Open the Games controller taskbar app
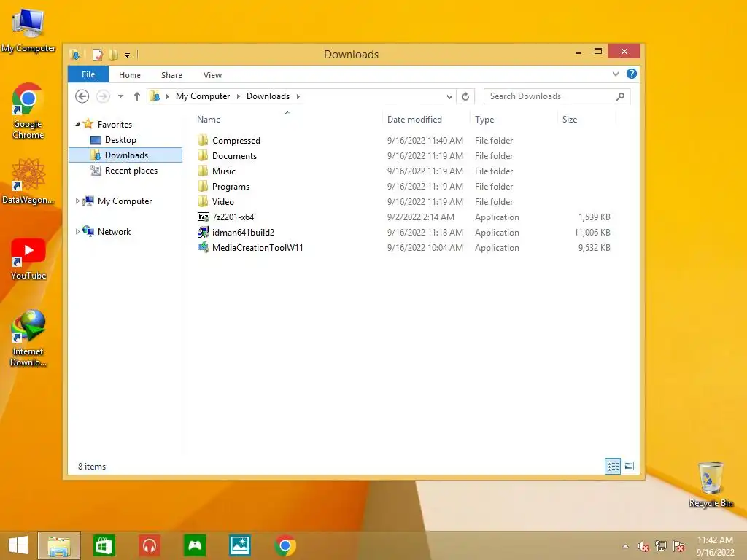This screenshot has height=560, width=747. 195,545
